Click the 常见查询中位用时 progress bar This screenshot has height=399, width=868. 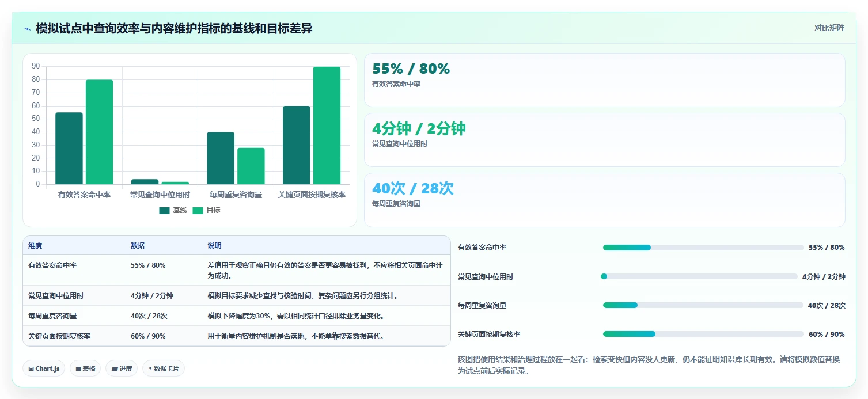pos(699,276)
